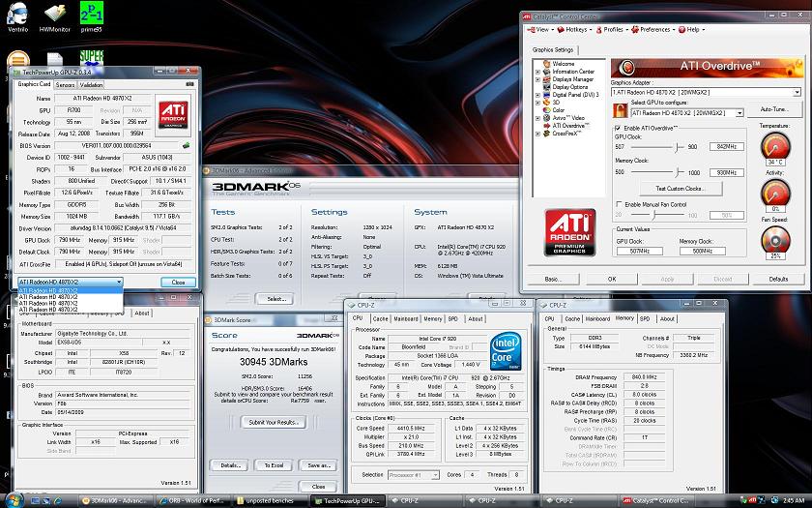Click the ATI Radeon Premium Graphics logo
Image resolution: width=812 pixels, height=508 pixels.
(569, 232)
